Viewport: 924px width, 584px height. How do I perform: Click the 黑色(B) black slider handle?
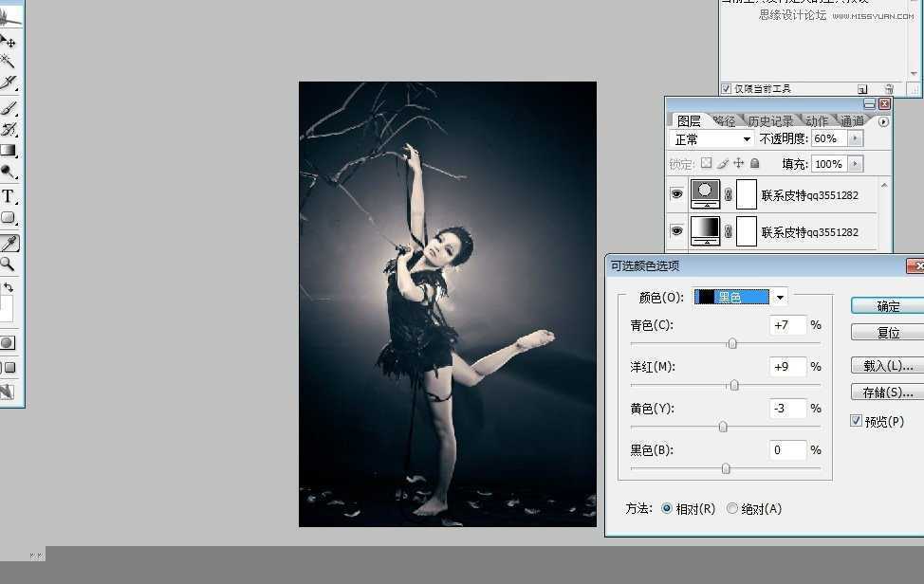click(726, 468)
